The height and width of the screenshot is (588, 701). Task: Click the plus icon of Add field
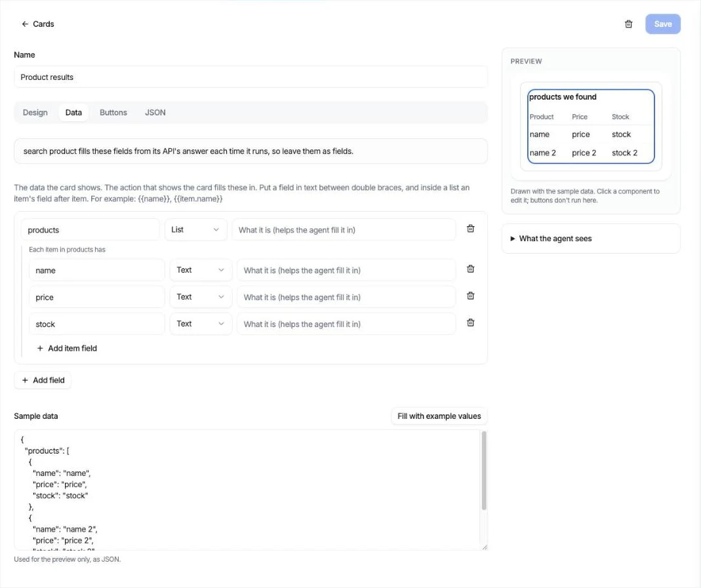click(25, 380)
